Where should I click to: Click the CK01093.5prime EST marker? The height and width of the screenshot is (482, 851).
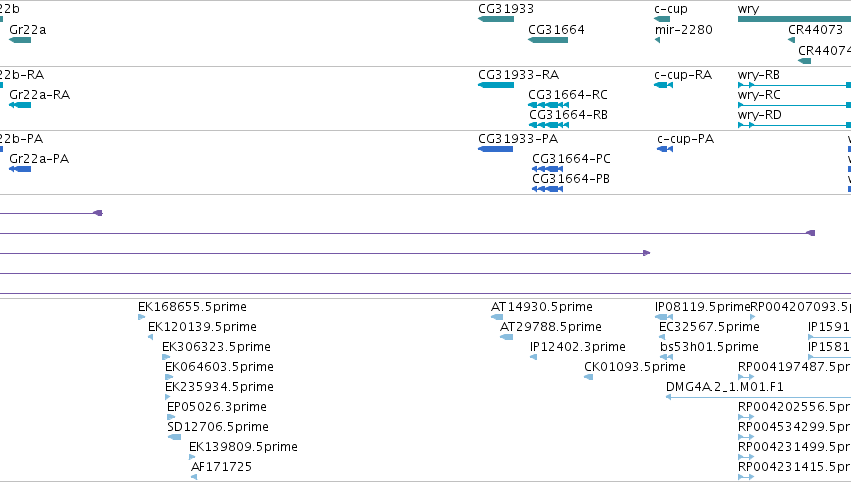[x=588, y=377]
